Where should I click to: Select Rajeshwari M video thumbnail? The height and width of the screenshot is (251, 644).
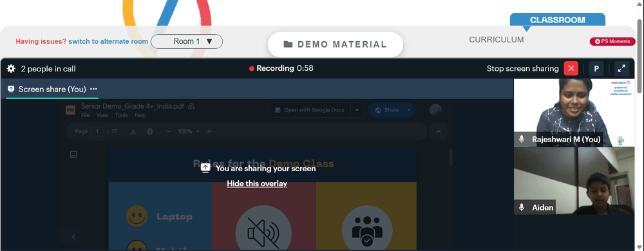tap(574, 113)
